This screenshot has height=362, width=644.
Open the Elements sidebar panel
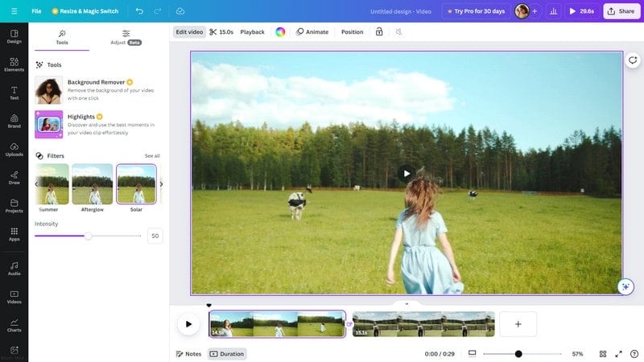14,65
